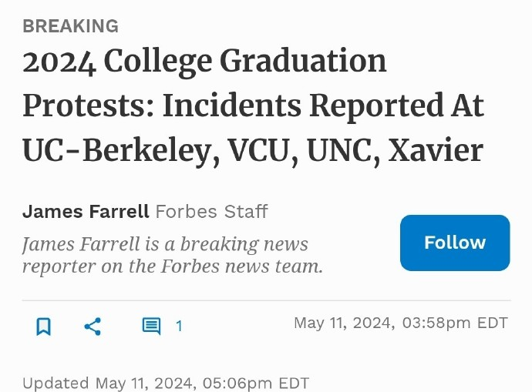The height and width of the screenshot is (392, 532).
Task: Open James Farrell's author profile name
Action: (x=86, y=212)
